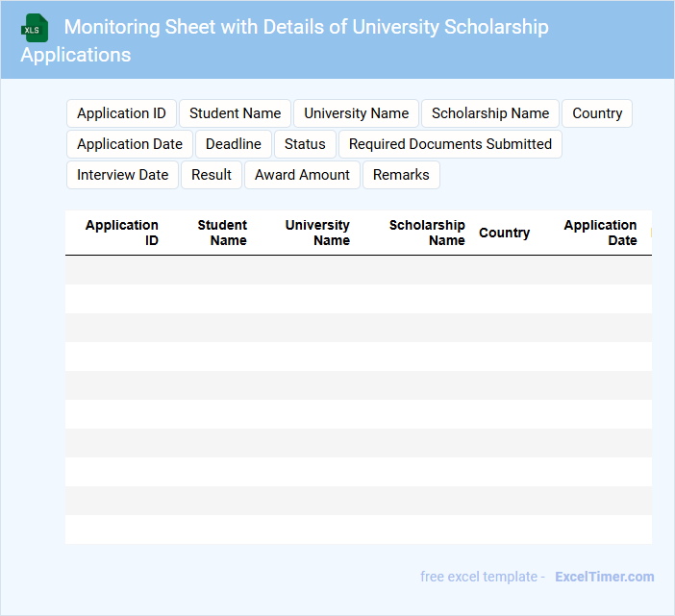Click the Application ID column header

122,233
